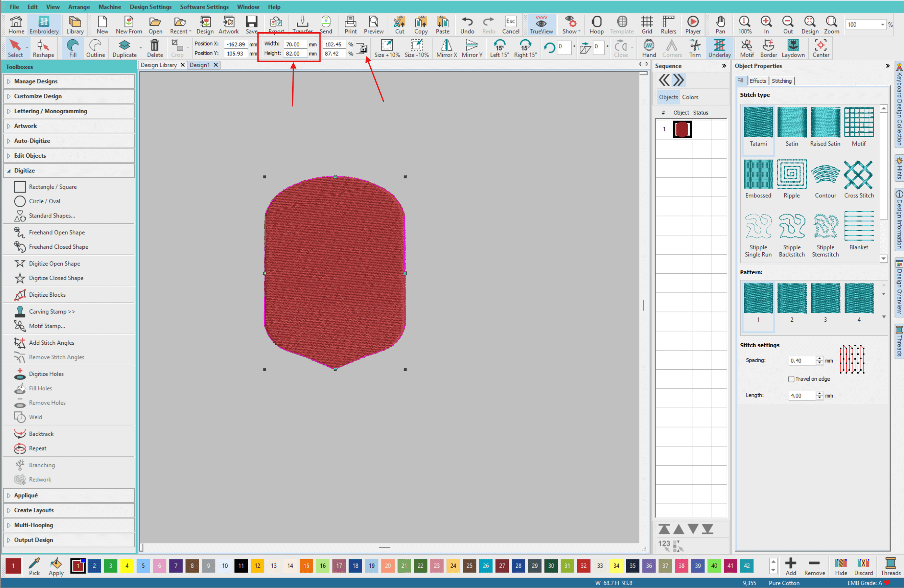Click the Colors button in Sequence

(690, 97)
